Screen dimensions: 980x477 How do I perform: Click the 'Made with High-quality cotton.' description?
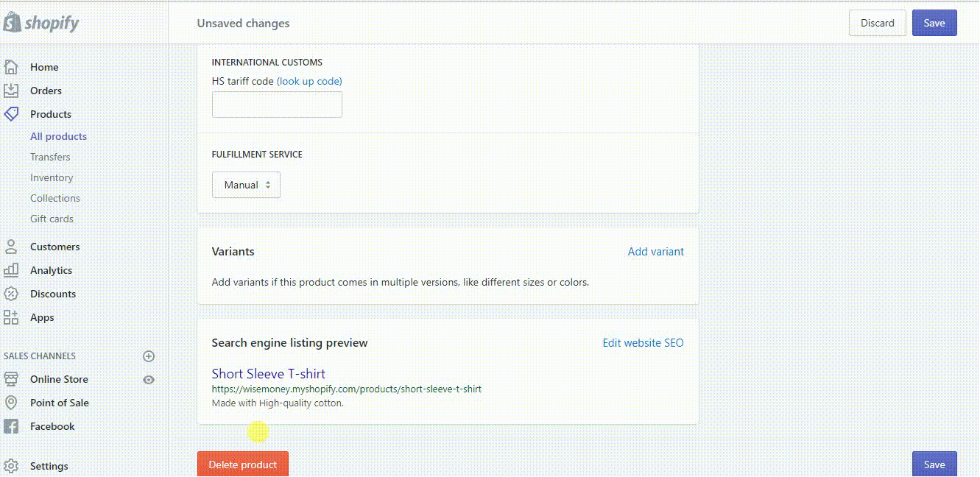click(x=278, y=403)
